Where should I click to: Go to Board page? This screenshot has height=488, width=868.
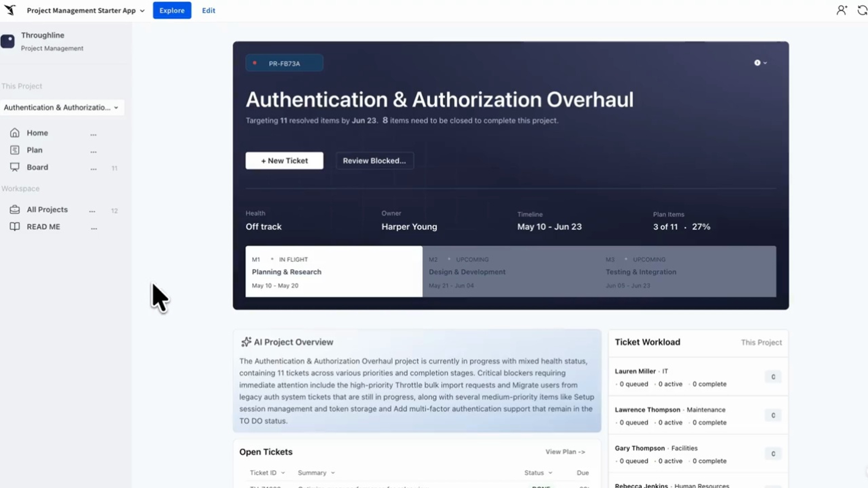[37, 167]
